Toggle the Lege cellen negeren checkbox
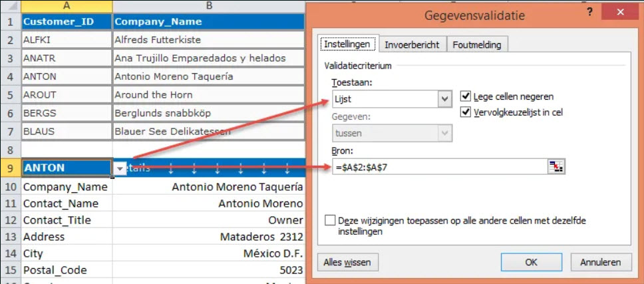Screen dimensions: 644x284 [465, 97]
